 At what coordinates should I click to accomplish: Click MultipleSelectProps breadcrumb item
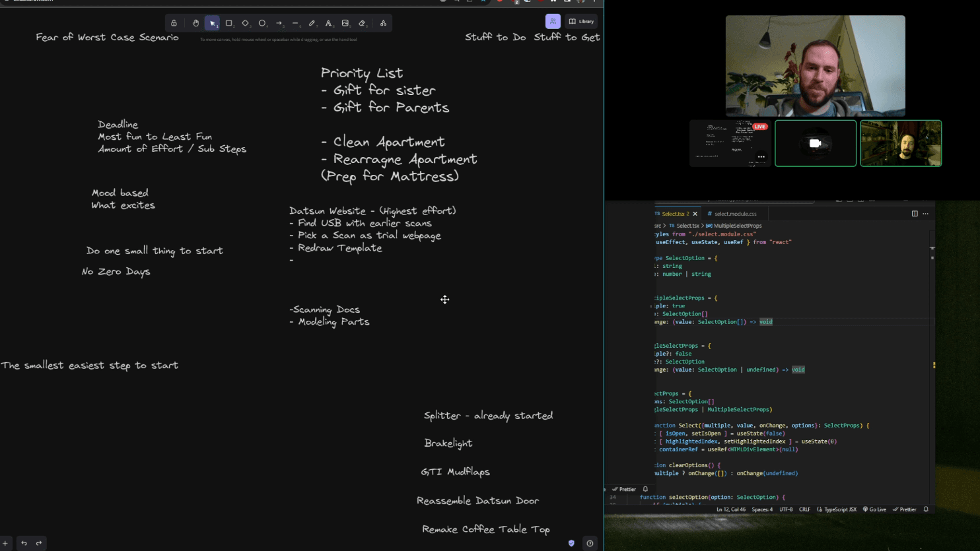pyautogui.click(x=734, y=226)
